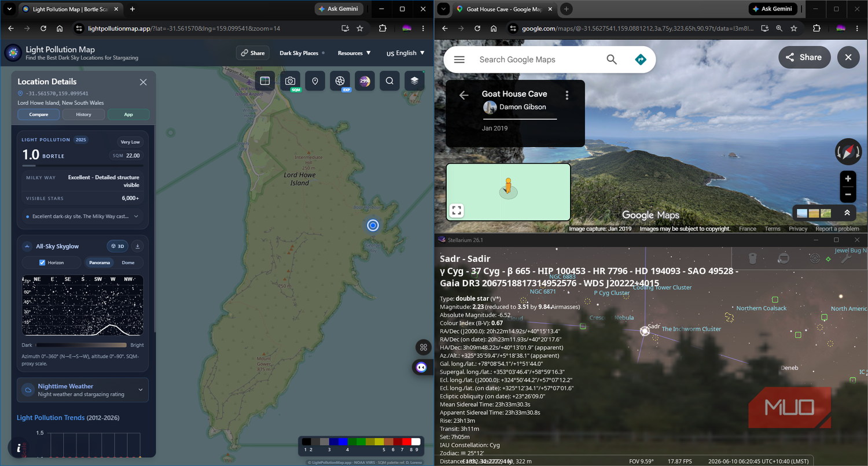868x466 pixels.
Task: Toggle the 3D skyglow view
Action: 118,246
